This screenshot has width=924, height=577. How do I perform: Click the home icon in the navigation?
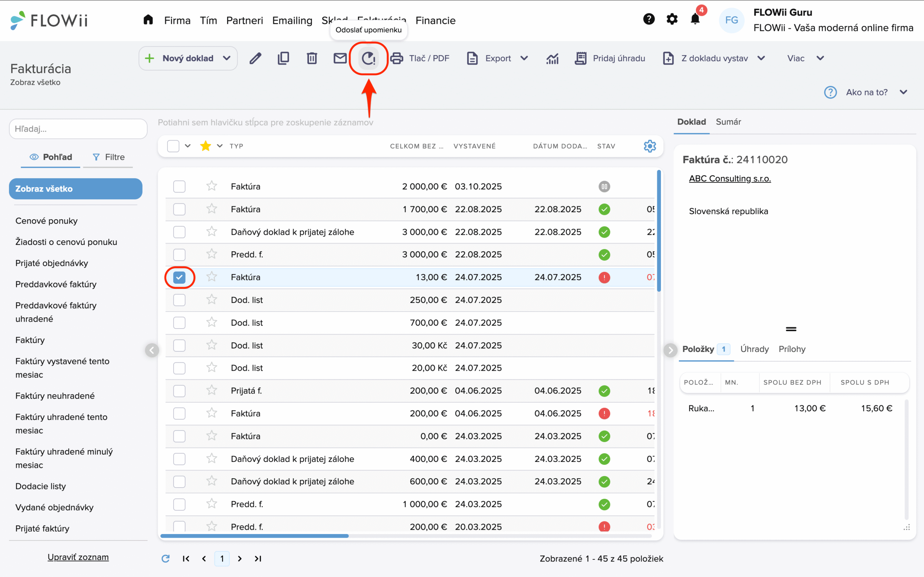(148, 20)
